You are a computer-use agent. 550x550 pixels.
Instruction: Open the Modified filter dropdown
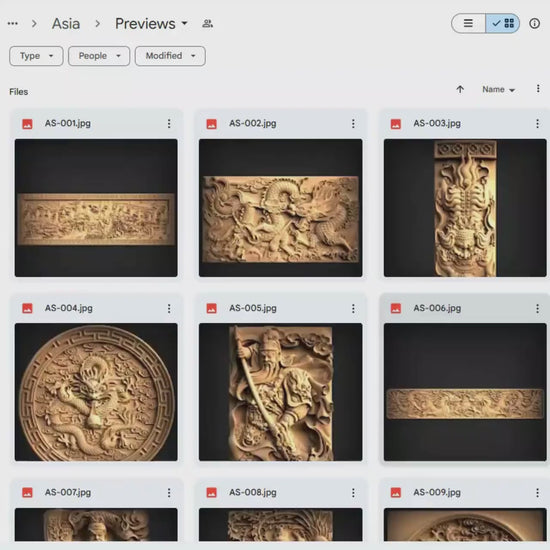(170, 56)
